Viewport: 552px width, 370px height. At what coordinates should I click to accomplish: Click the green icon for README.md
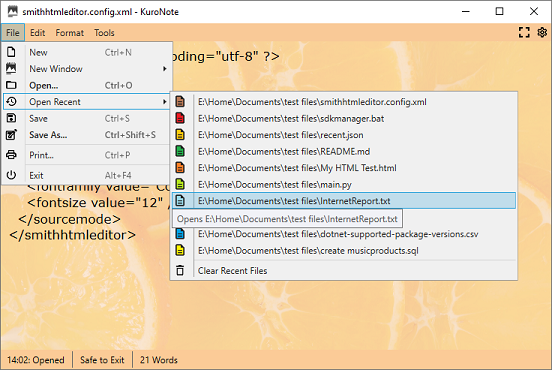[180, 151]
